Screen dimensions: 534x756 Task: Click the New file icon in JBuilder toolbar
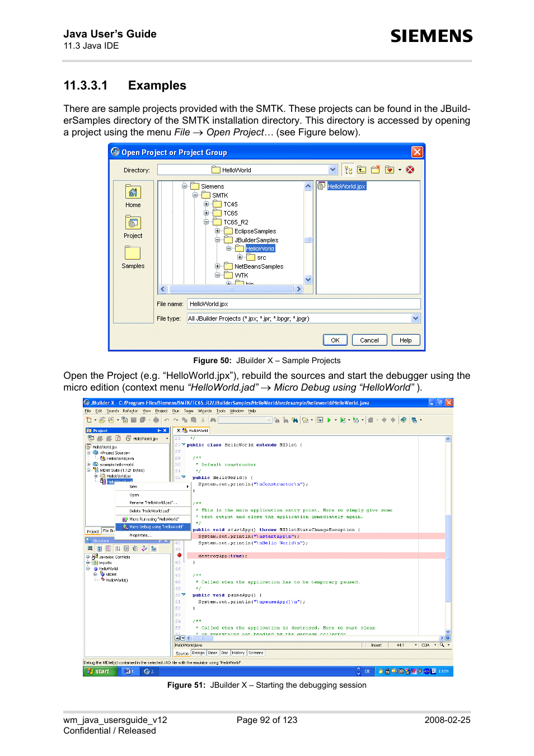click(x=88, y=420)
